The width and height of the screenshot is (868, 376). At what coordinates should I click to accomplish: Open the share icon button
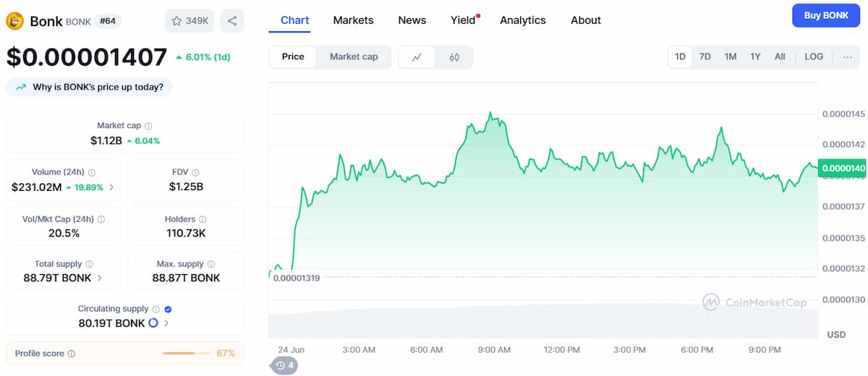[232, 21]
